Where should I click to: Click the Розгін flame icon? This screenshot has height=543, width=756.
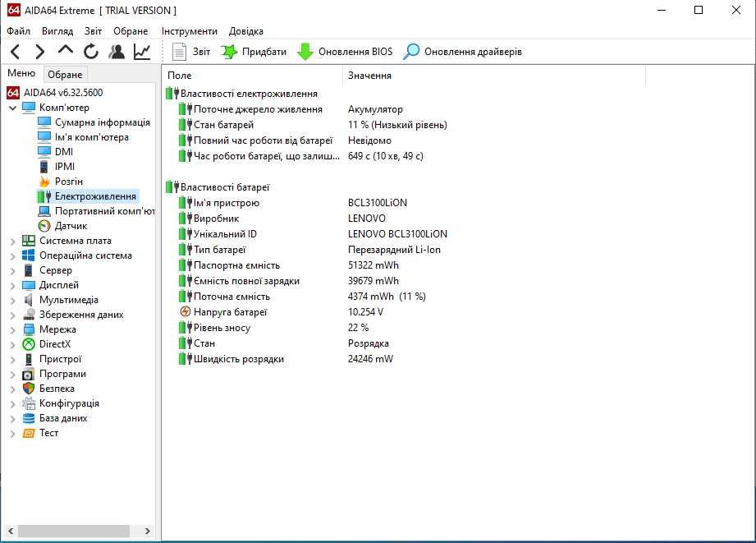(x=44, y=182)
